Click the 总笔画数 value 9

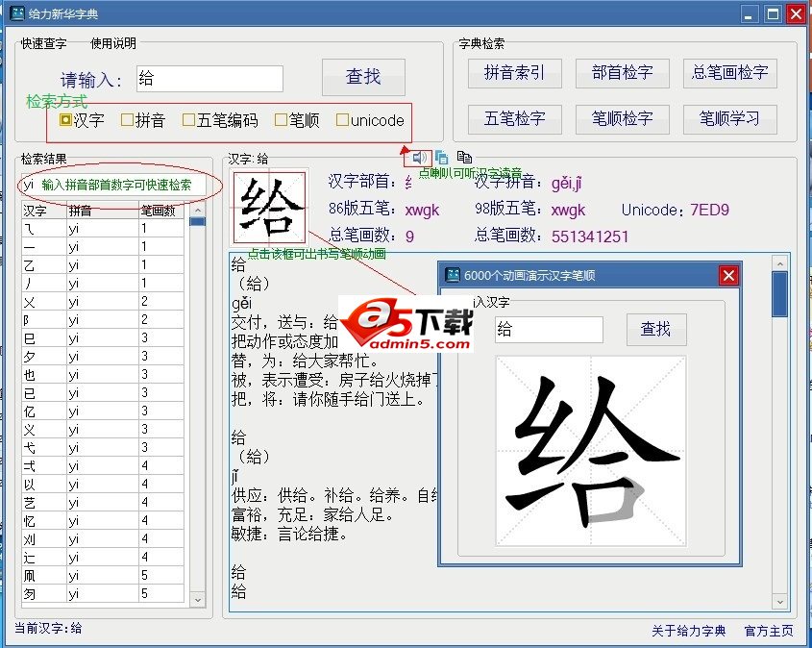click(409, 237)
